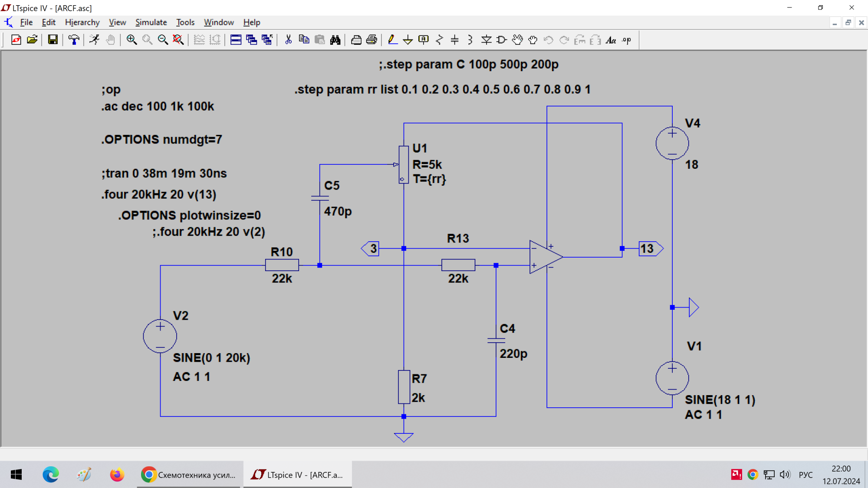The image size is (868, 488).
Task: Select the resistor component tool
Action: pyautogui.click(x=439, y=40)
